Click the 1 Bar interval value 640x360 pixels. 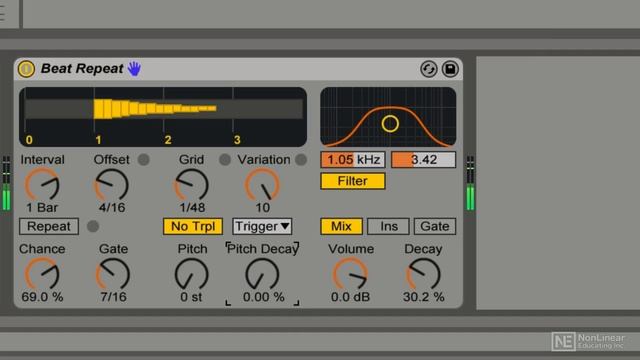[x=42, y=207]
